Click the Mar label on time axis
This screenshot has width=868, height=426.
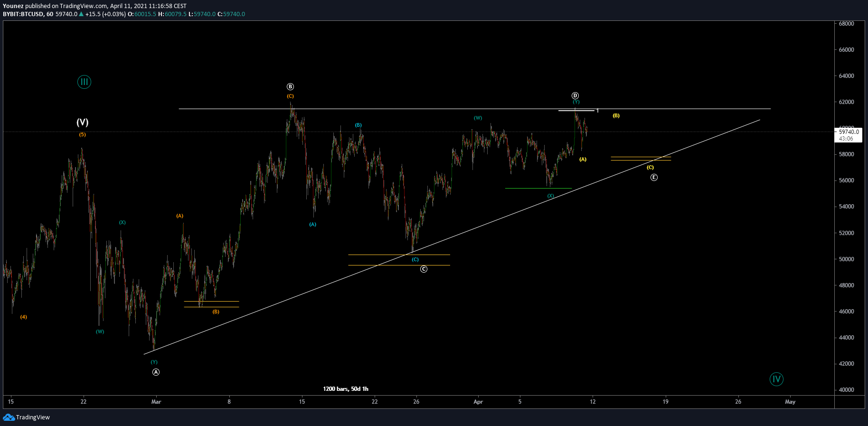click(156, 402)
